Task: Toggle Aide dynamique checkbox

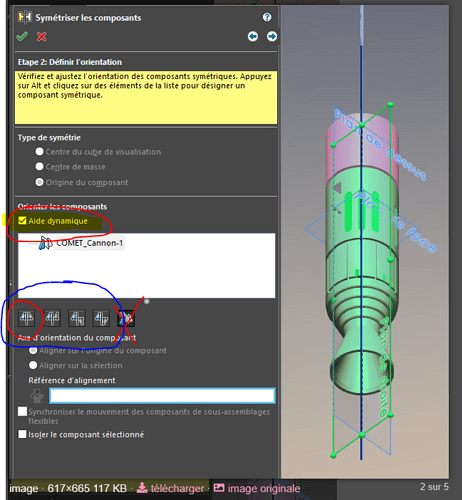Action: point(22,221)
